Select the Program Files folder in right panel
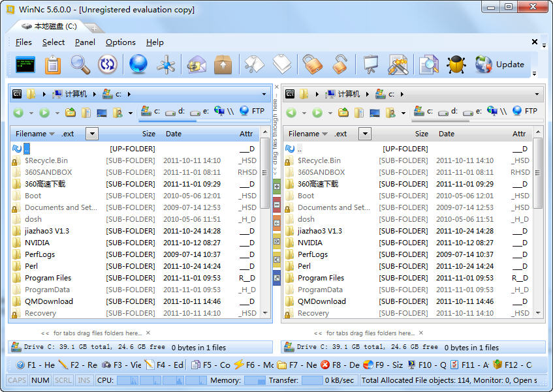 [x=321, y=278]
